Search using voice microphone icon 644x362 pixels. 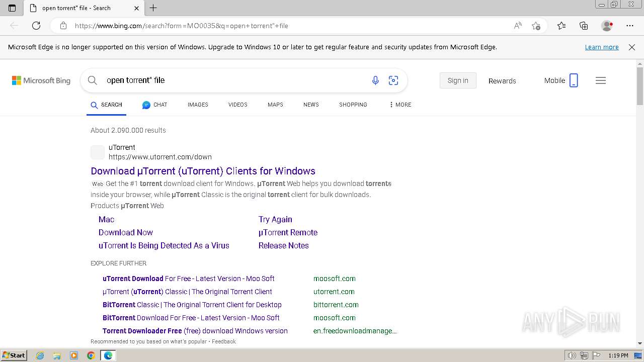(x=375, y=80)
